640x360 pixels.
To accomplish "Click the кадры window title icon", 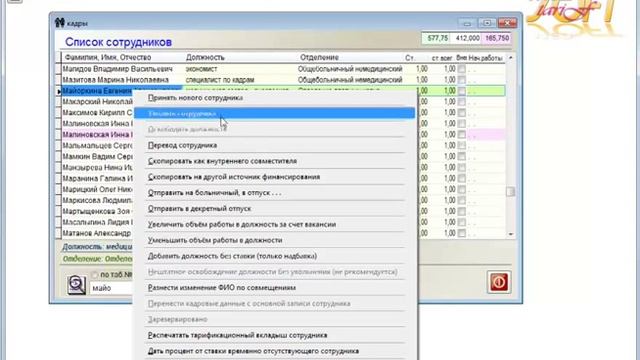I will (x=60, y=23).
